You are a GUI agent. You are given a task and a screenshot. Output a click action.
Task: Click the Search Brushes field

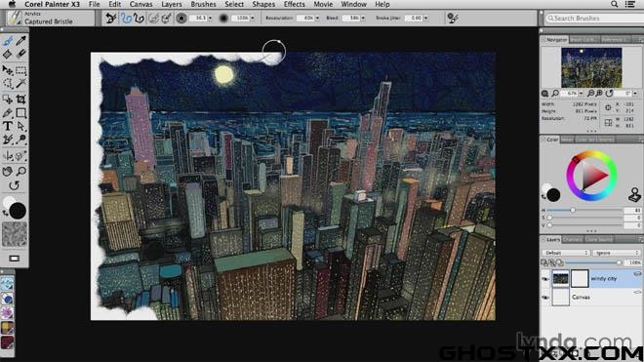594,19
